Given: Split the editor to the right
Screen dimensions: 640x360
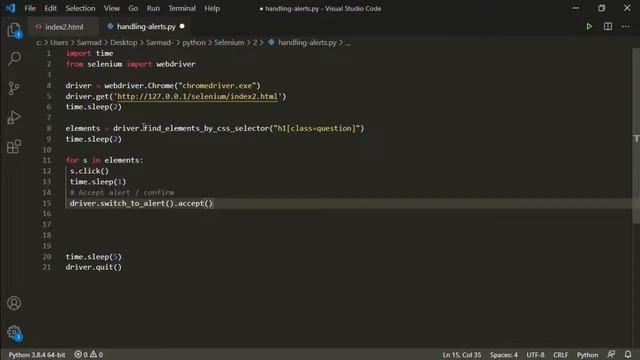Looking at the screenshot, I should tap(608, 27).
